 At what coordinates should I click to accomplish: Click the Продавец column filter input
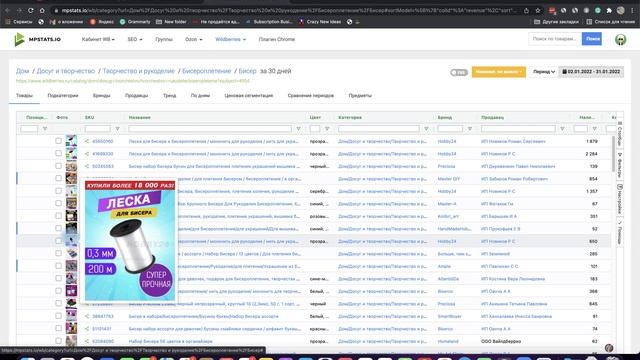[x=518, y=129]
